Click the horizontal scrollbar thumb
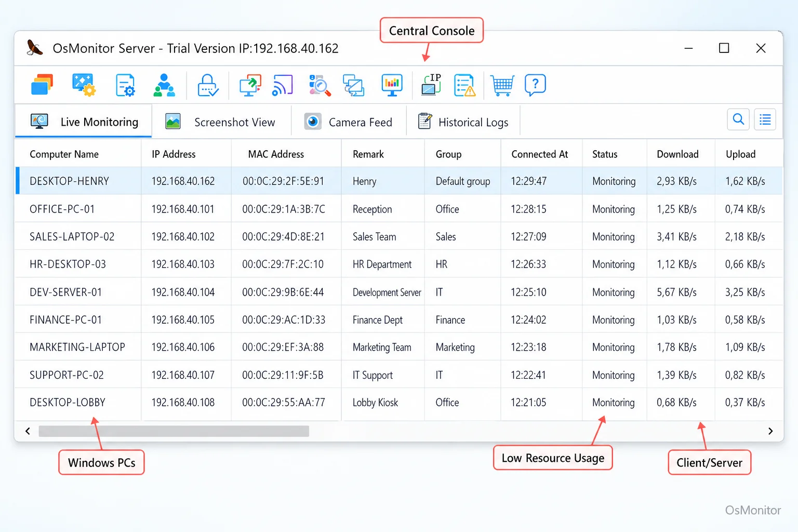 point(174,431)
